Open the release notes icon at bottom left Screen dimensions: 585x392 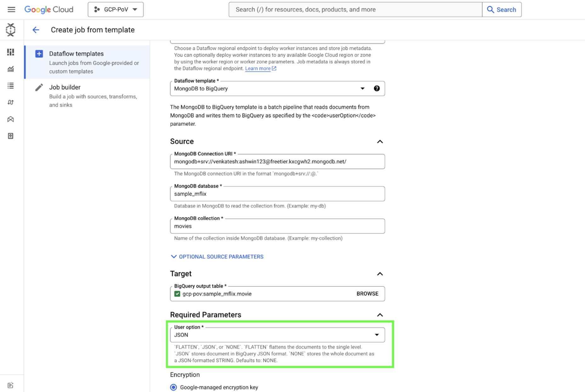(x=11, y=384)
